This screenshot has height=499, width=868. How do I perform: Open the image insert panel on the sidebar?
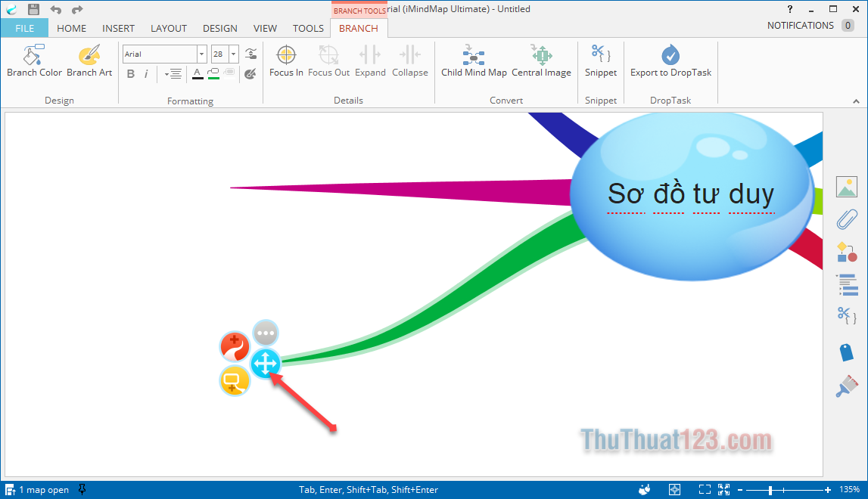[846, 187]
